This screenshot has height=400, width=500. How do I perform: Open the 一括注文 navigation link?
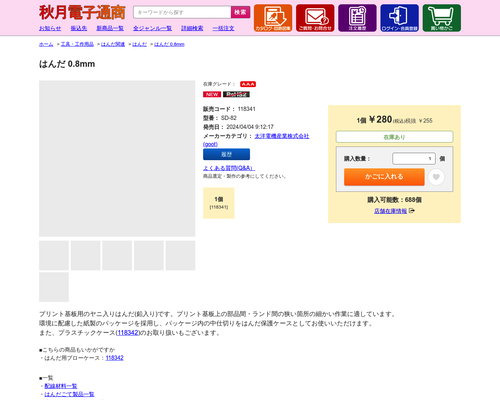pyautogui.click(x=223, y=28)
